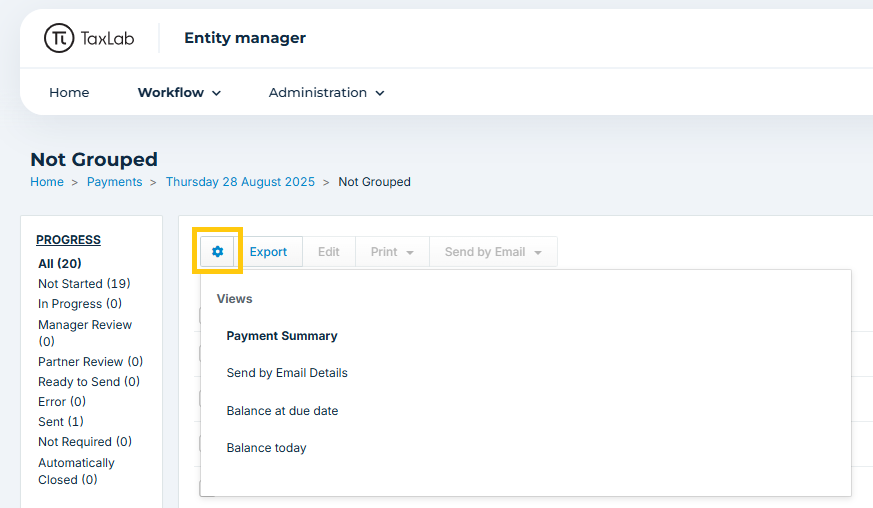Select the Balance today view

pyautogui.click(x=266, y=448)
